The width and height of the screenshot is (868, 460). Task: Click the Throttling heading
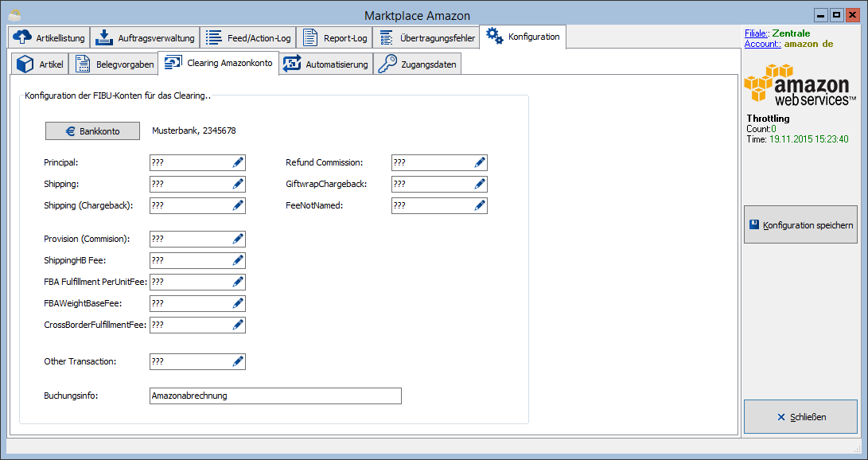coord(768,119)
